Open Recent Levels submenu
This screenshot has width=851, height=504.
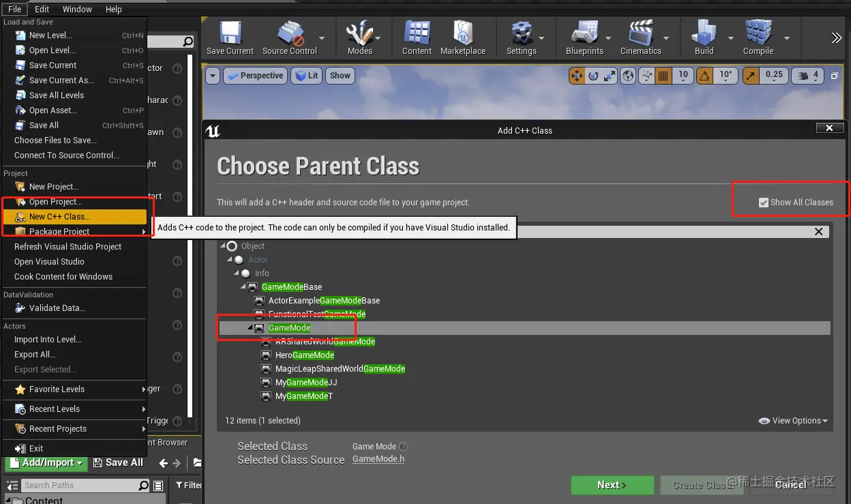[x=74, y=409]
